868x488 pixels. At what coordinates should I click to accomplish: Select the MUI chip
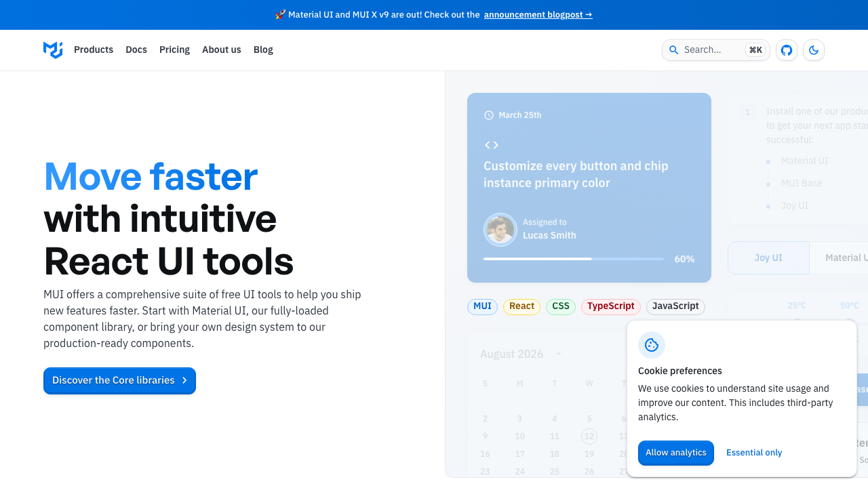point(482,306)
